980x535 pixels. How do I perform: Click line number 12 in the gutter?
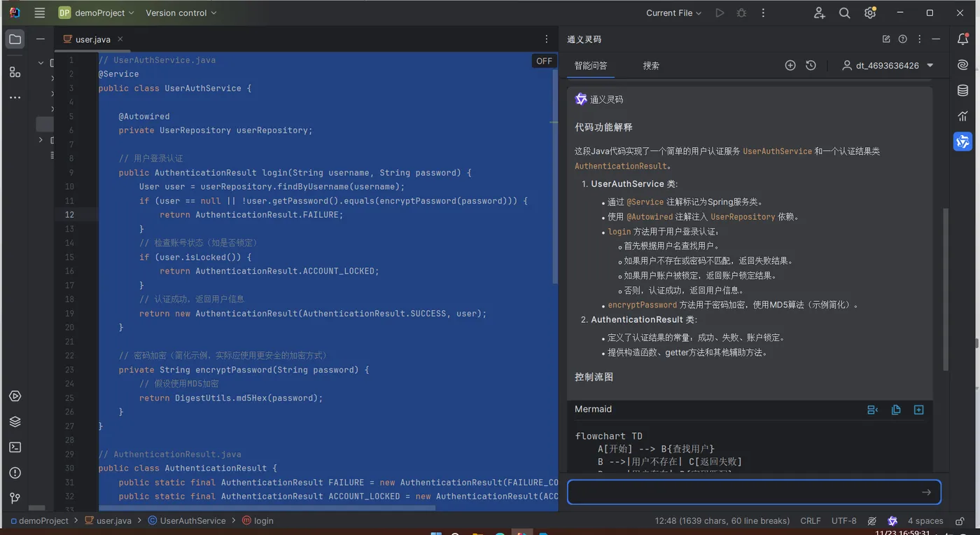[x=69, y=214]
